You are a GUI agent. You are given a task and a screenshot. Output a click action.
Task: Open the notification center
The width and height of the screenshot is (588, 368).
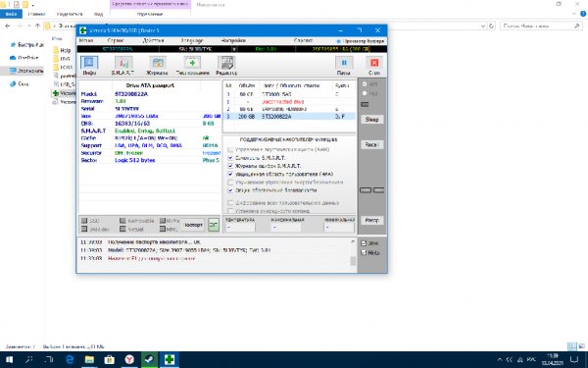click(x=574, y=360)
